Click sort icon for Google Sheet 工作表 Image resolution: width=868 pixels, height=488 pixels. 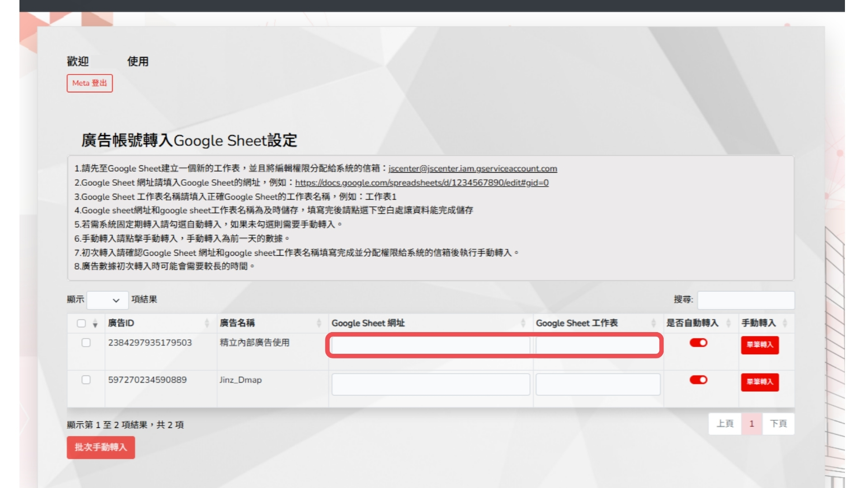click(653, 323)
